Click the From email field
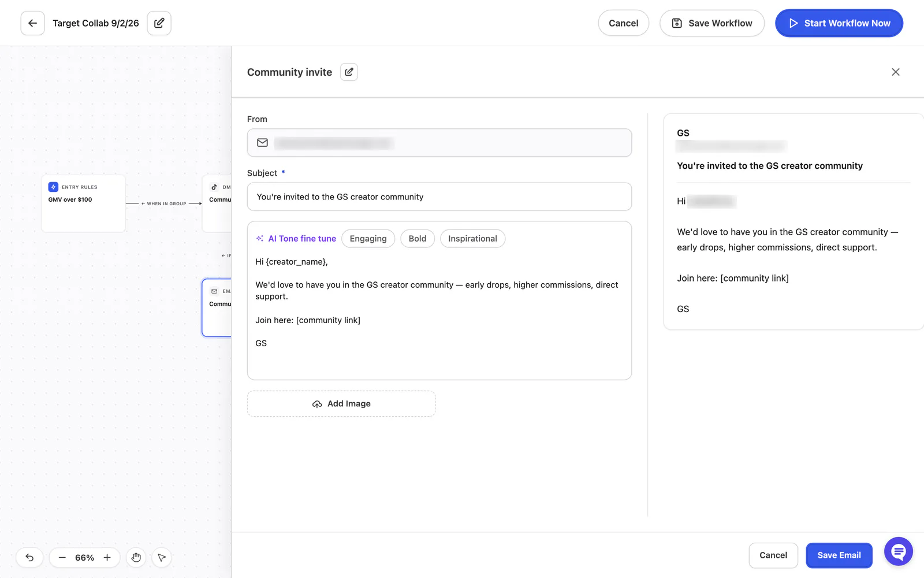 439,143
